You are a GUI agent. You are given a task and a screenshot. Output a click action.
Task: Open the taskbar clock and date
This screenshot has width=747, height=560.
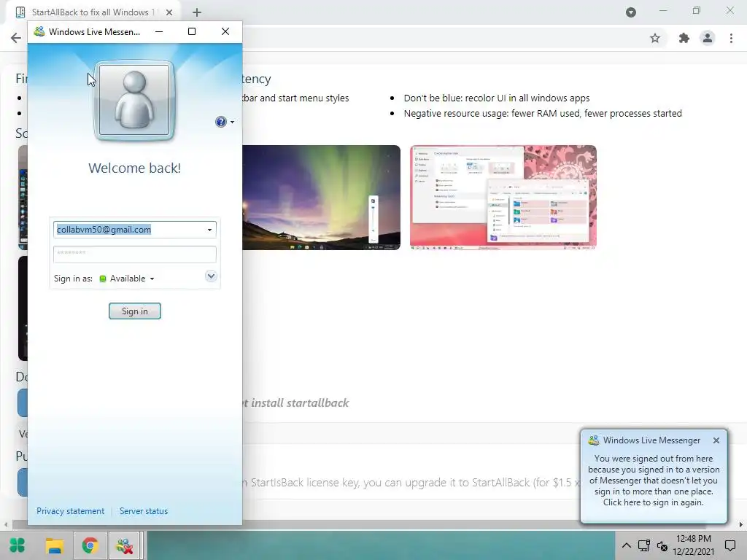693,545
